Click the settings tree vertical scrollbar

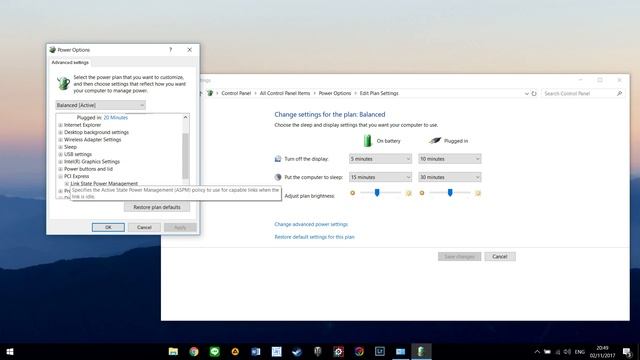pyautogui.click(x=185, y=155)
